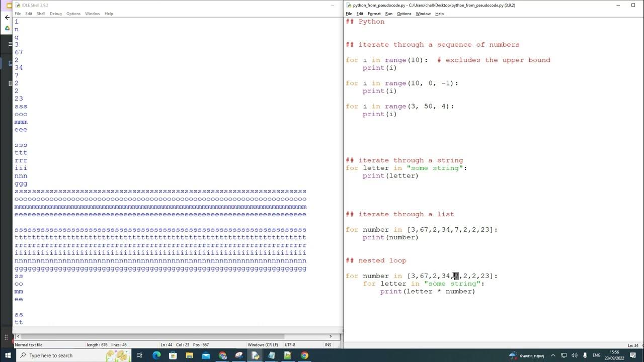Click the '# excludes the upper bound' comment
Viewport: 644px width, 362px height.
pyautogui.click(x=494, y=60)
